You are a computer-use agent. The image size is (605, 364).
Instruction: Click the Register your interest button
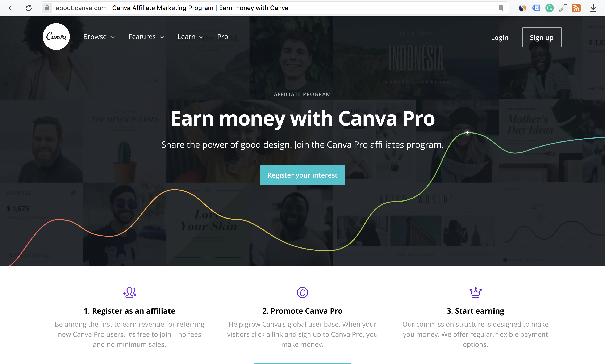(302, 175)
